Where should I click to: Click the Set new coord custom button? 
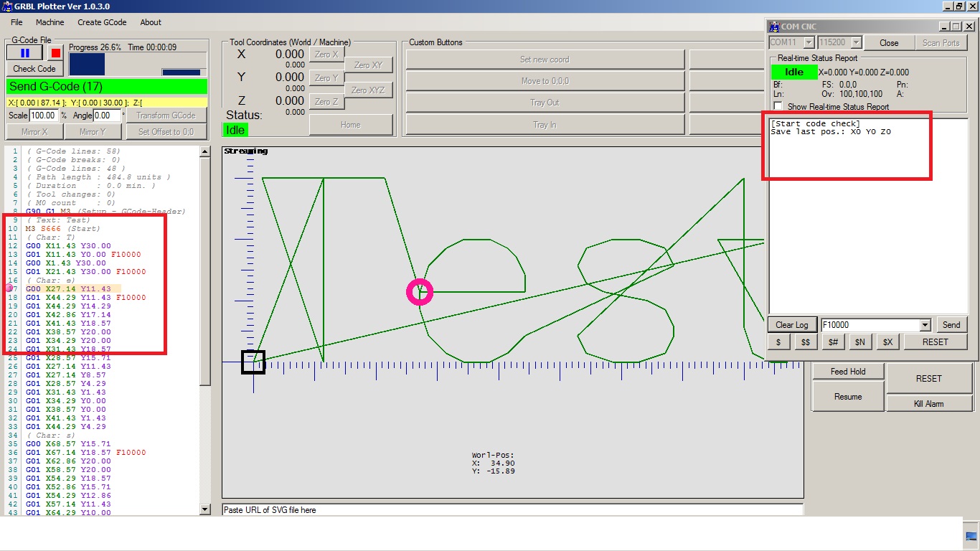(x=545, y=60)
